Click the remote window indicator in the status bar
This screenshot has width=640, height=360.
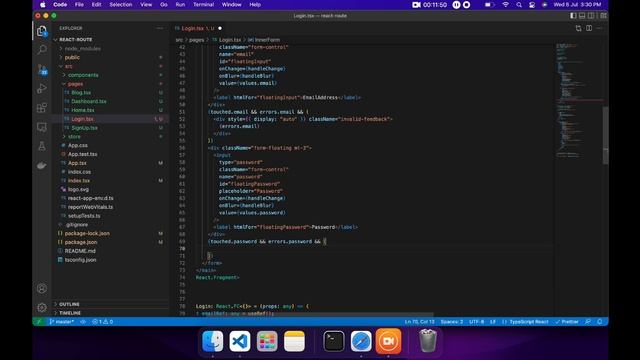coord(39,322)
